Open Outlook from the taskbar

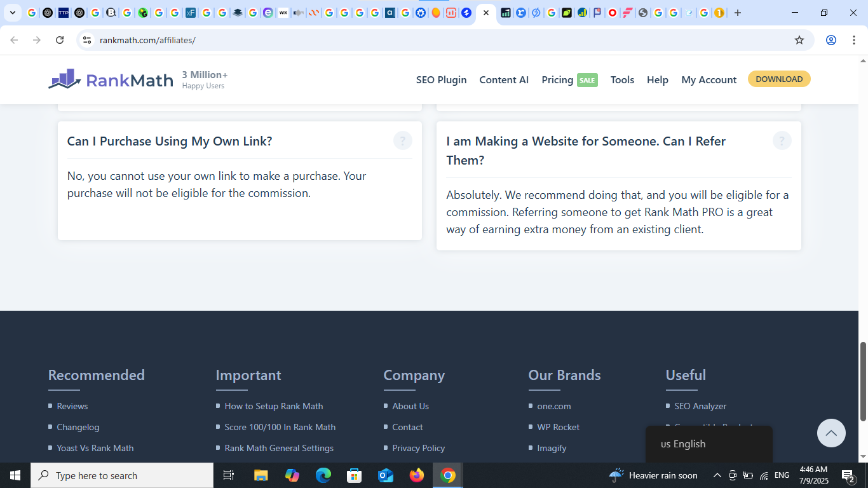point(385,475)
